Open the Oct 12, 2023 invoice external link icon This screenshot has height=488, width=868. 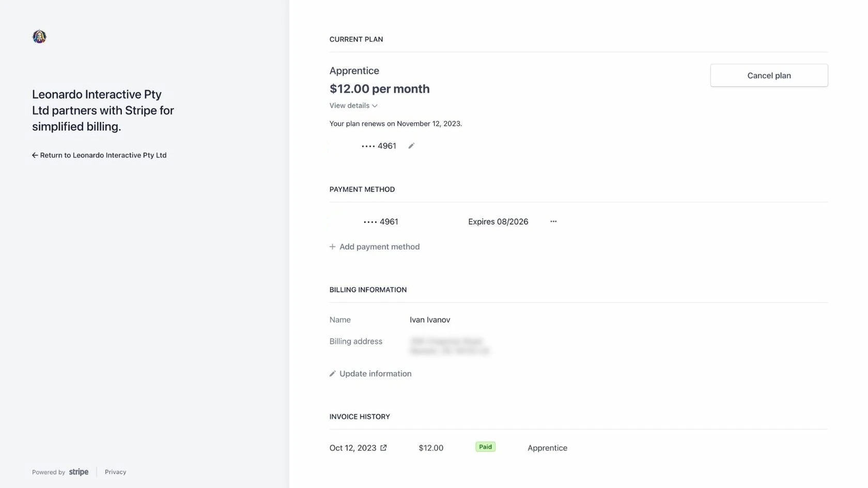383,448
